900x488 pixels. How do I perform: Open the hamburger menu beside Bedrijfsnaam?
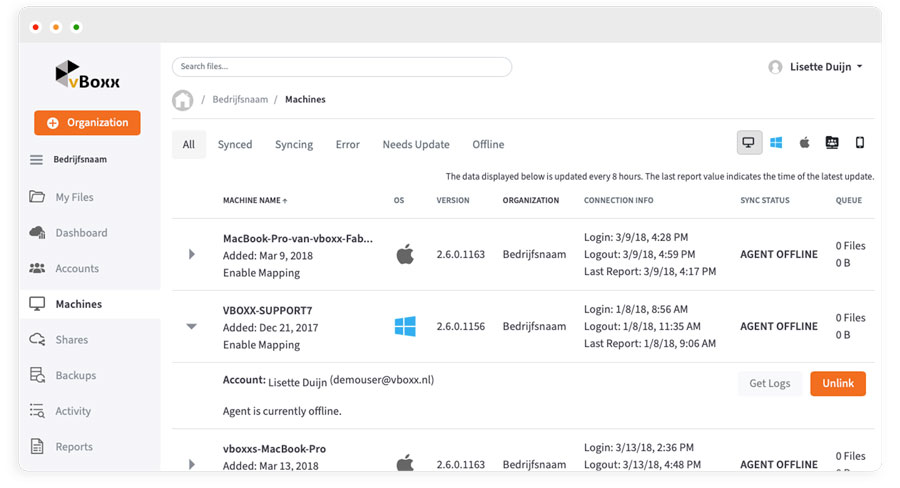(37, 160)
